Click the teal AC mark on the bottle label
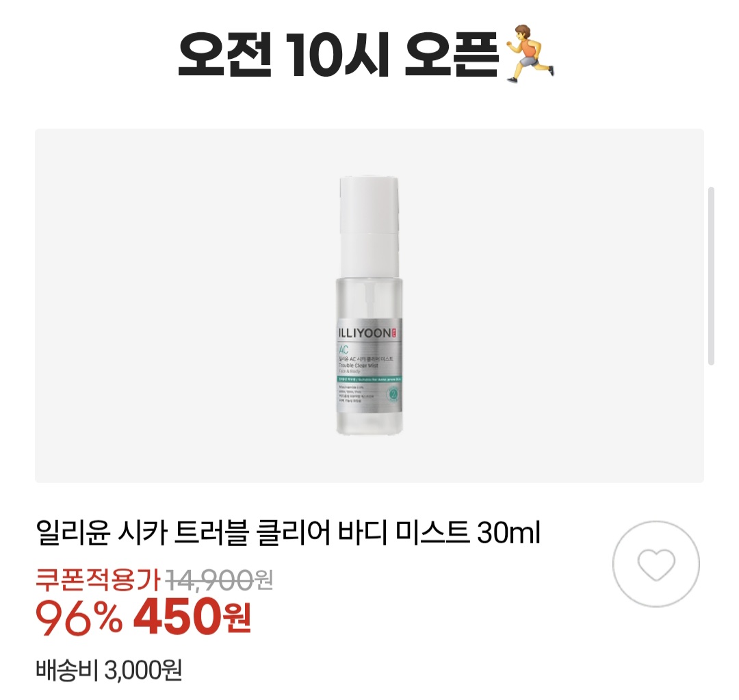 [343, 350]
